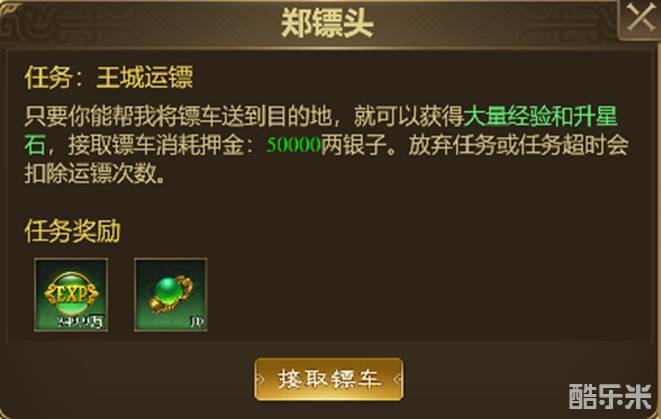The image size is (661, 419).
Task: Click the count number on the green stone reward
Action: coord(197,322)
